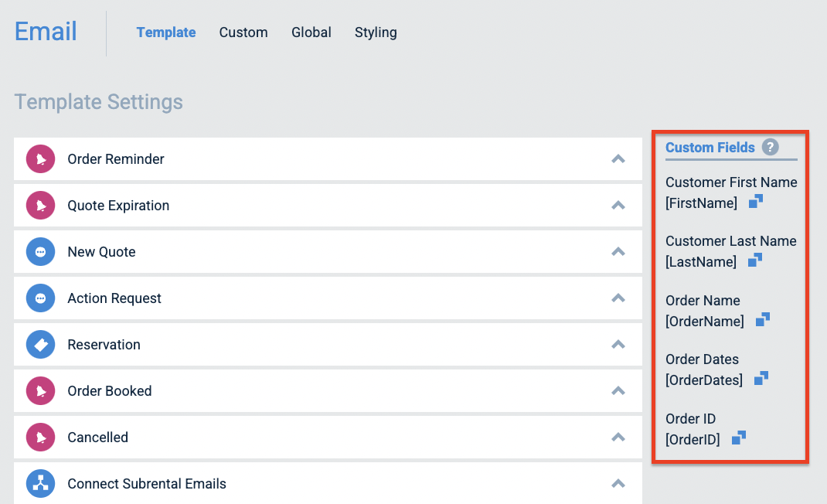Toggle the Action Request section chevron

(x=618, y=298)
